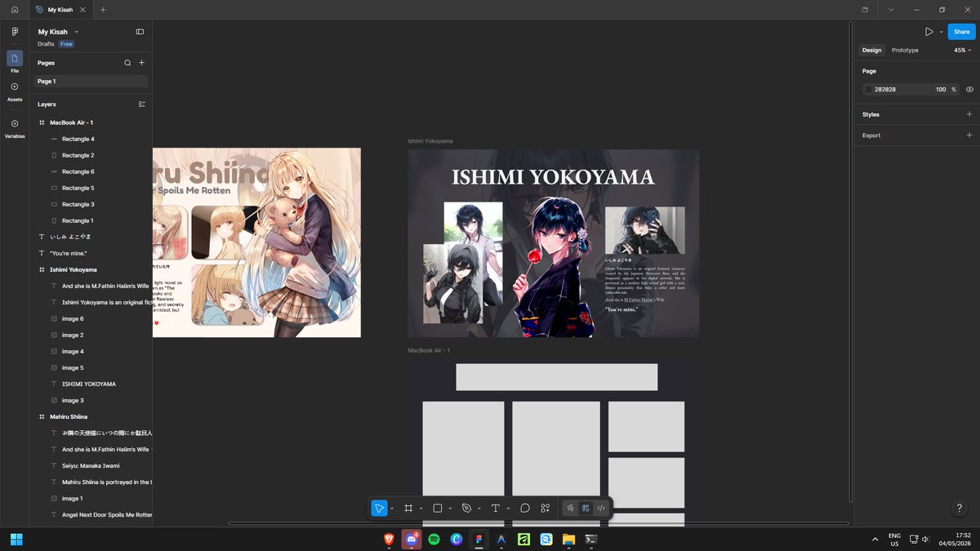The image size is (980, 551).
Task: Edit the page background opacity 100 field
Action: (941, 90)
